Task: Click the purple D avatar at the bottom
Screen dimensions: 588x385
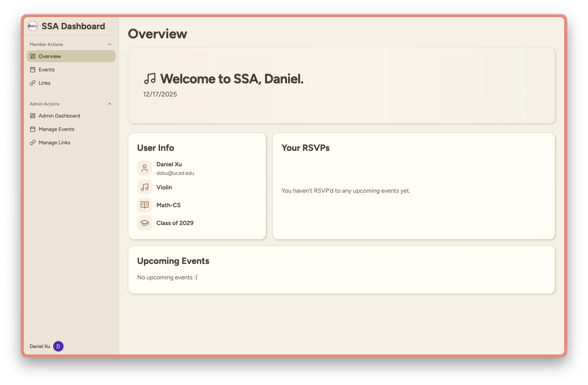Action: tap(58, 346)
